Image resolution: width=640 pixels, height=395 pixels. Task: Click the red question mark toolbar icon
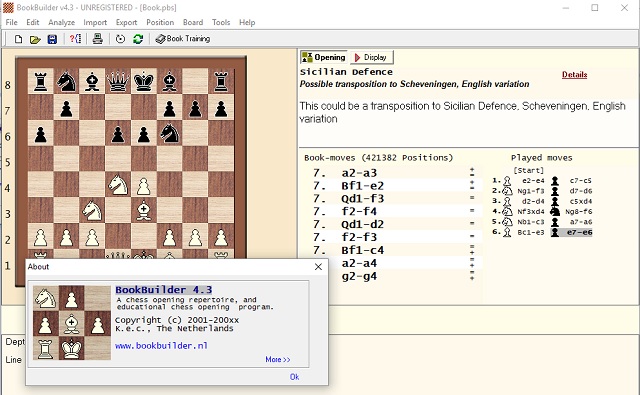point(75,39)
